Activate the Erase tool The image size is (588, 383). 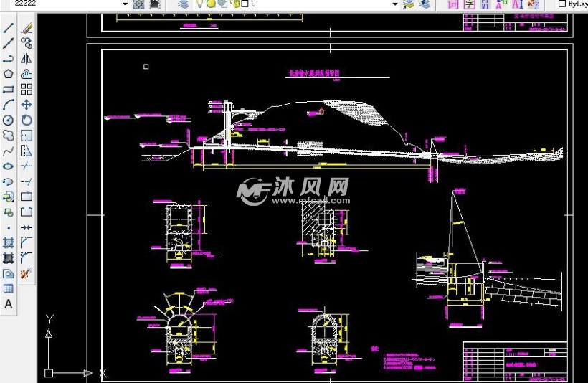coord(27,29)
